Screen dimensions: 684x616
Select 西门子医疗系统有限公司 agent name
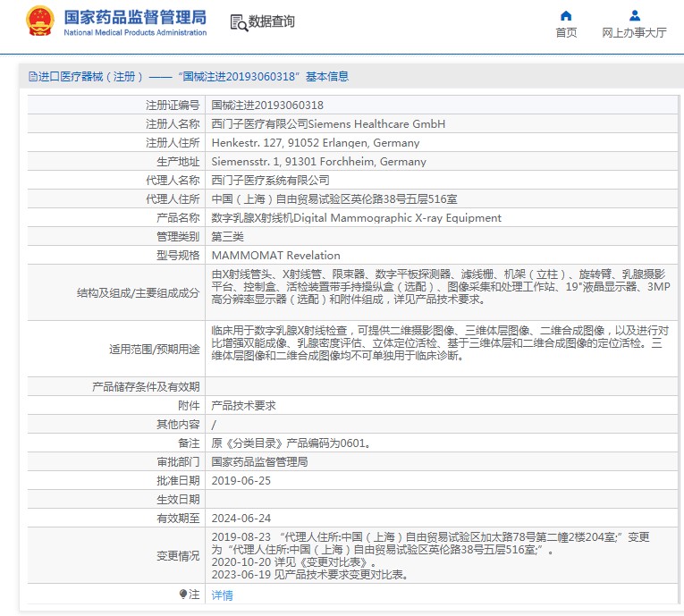270,181
